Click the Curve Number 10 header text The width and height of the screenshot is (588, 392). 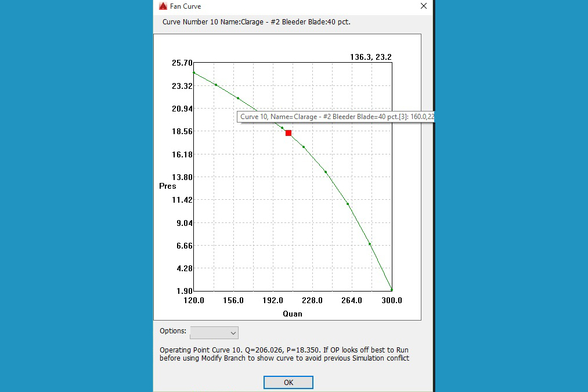point(256,22)
